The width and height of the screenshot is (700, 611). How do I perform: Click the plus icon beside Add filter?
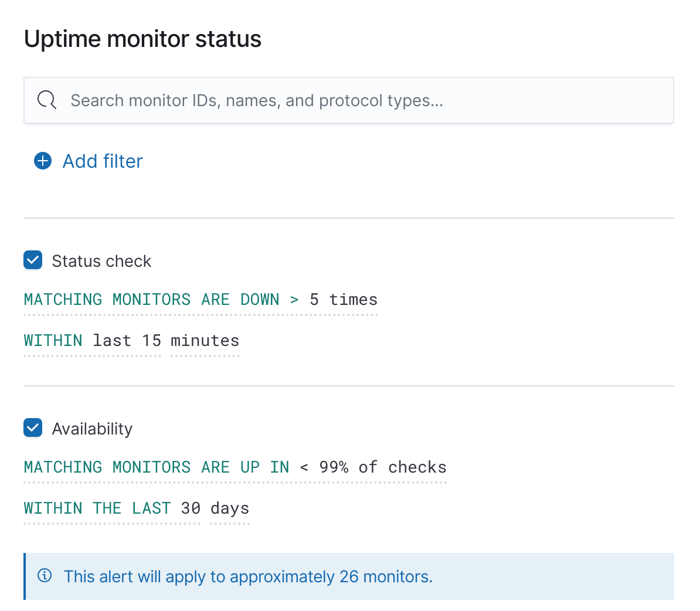click(42, 161)
